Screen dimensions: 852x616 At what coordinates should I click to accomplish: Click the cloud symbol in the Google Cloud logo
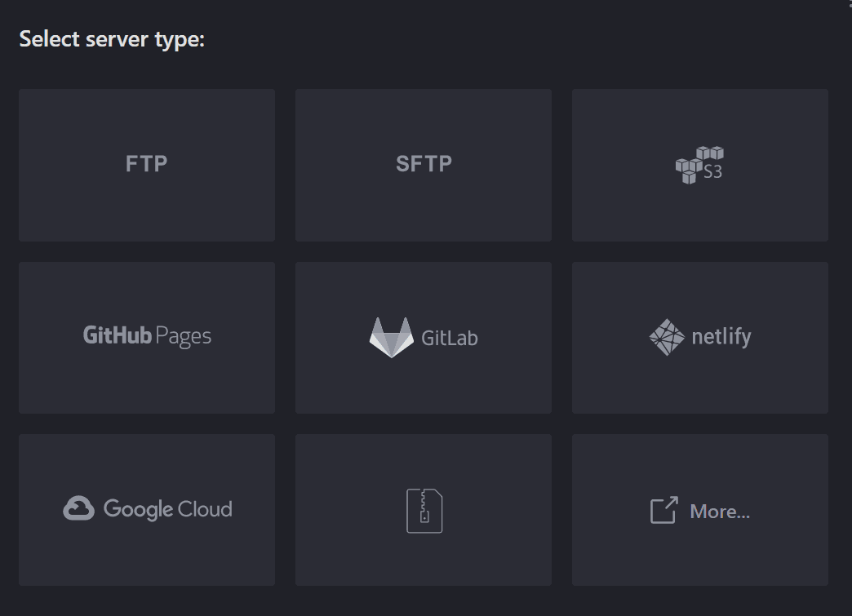(x=80, y=506)
